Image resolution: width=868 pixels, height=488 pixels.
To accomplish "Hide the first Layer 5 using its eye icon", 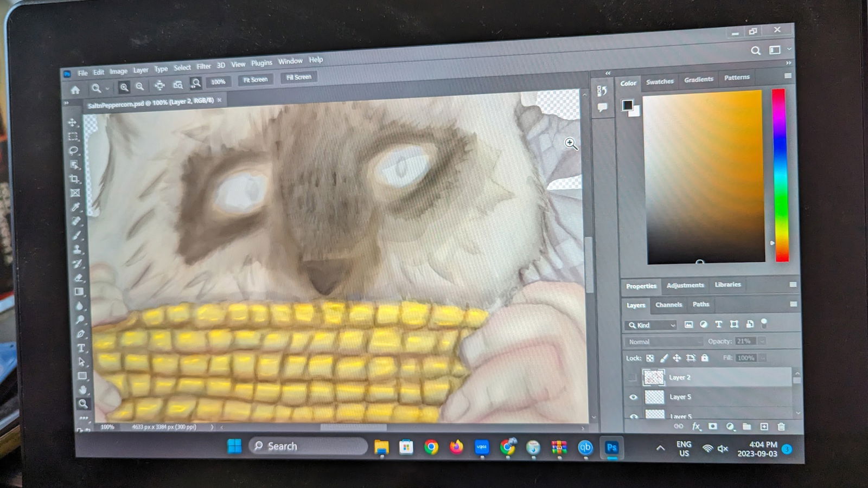I will click(x=633, y=397).
